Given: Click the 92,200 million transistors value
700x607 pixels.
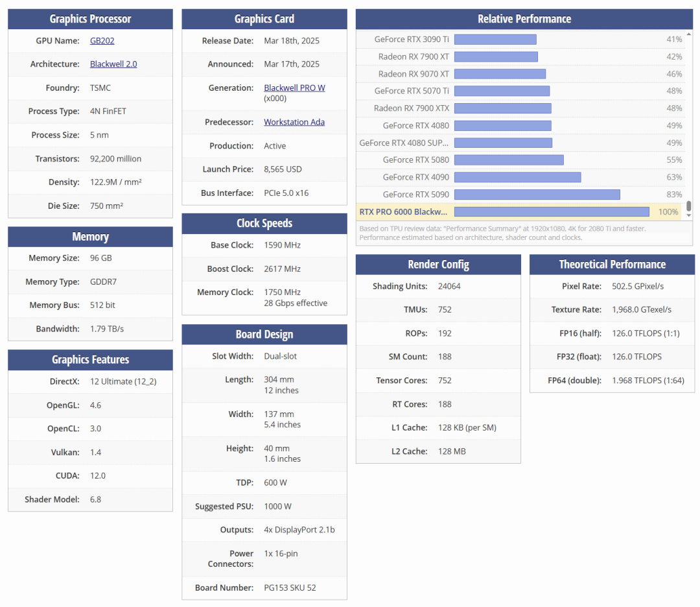Looking at the screenshot, I should click(x=115, y=159).
